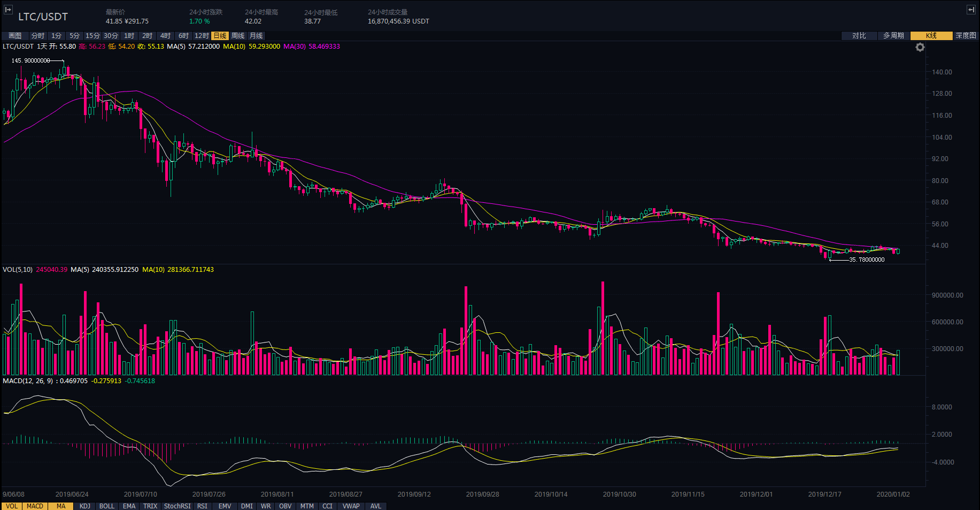980x510 pixels.
Task: Select the 分时 timeframe
Action: (38, 36)
